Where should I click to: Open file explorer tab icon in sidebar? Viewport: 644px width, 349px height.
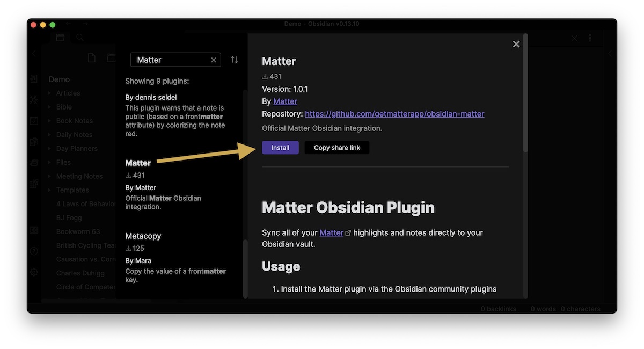click(60, 38)
